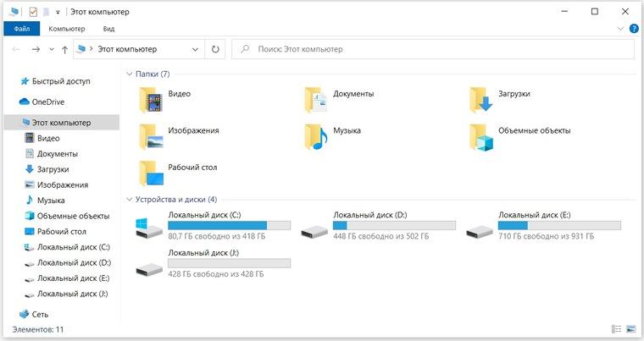This screenshot has height=341, width=644.
Task: Click the J: drive empty usage bar
Action: (229, 263)
